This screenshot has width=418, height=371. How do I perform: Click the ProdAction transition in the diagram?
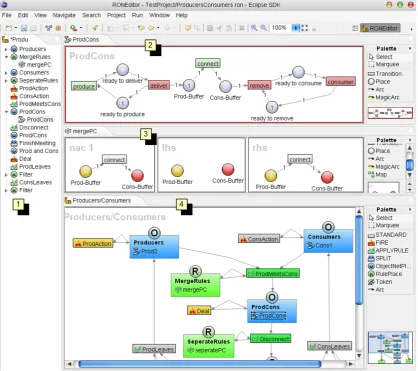point(93,244)
